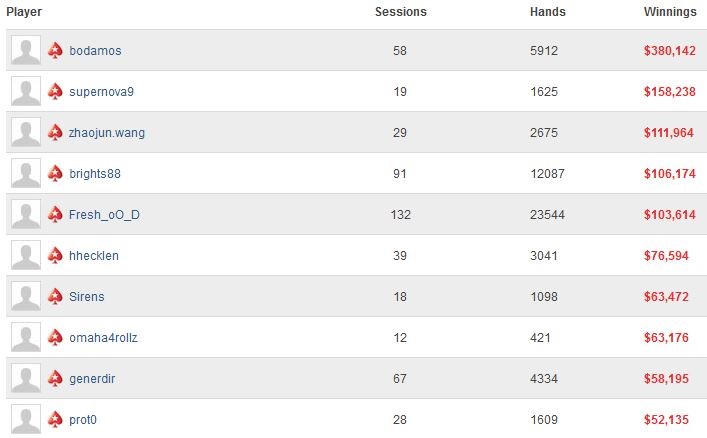The image size is (707, 438).
Task: Click the red spade icon next to zhaojun.wang
Action: click(x=55, y=133)
